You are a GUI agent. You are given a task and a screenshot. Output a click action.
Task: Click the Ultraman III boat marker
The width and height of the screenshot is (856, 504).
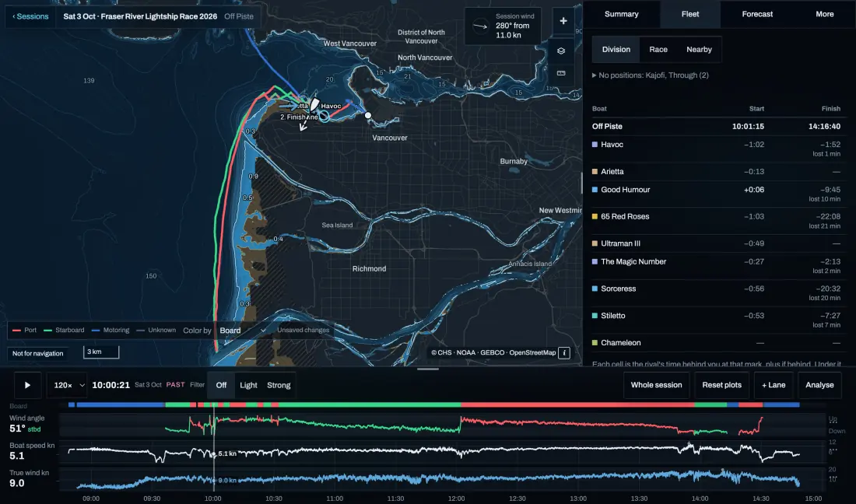click(595, 243)
